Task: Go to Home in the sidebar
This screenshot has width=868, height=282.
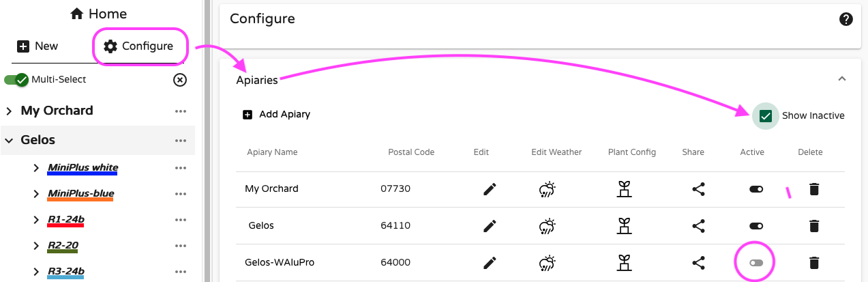Action: click(98, 14)
